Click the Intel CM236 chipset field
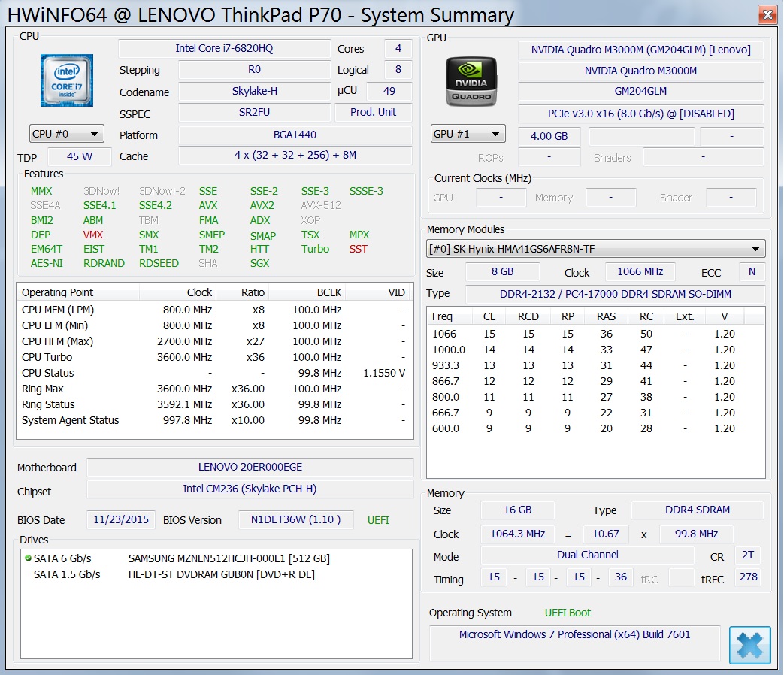Viewport: 784px width, 675px height. [250, 489]
